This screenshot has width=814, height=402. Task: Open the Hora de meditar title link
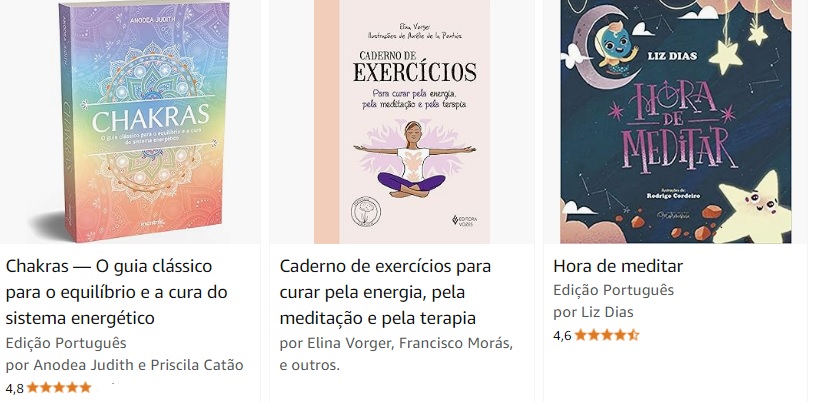618,266
